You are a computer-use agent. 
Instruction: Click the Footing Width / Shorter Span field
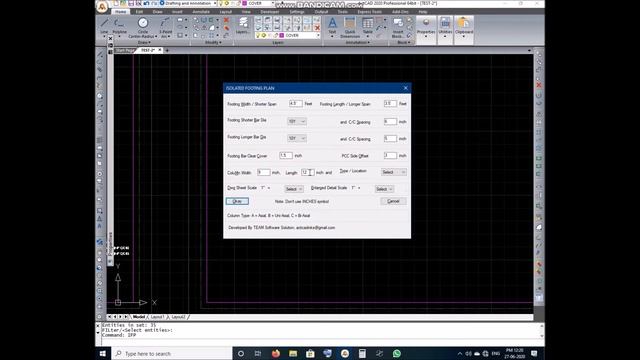pyautogui.click(x=296, y=104)
